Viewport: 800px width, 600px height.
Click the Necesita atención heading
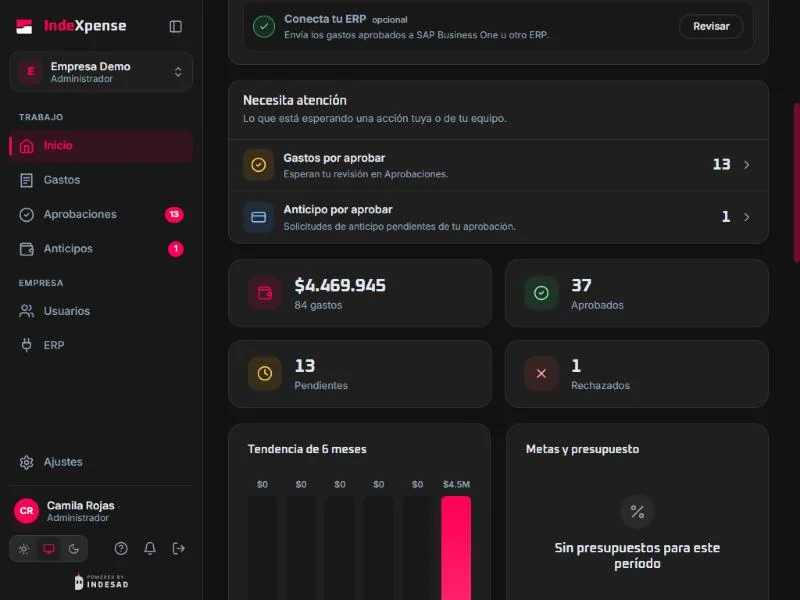(295, 101)
